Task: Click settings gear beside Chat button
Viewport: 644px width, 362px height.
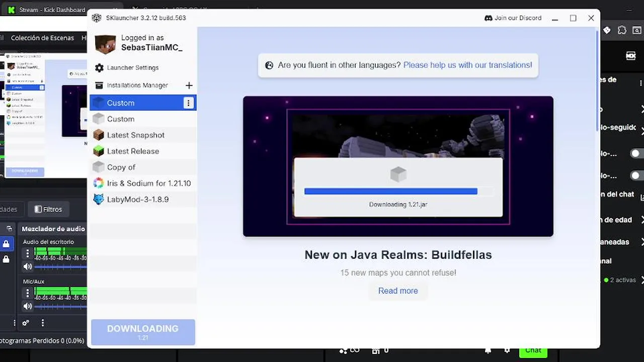Action: 507,350
